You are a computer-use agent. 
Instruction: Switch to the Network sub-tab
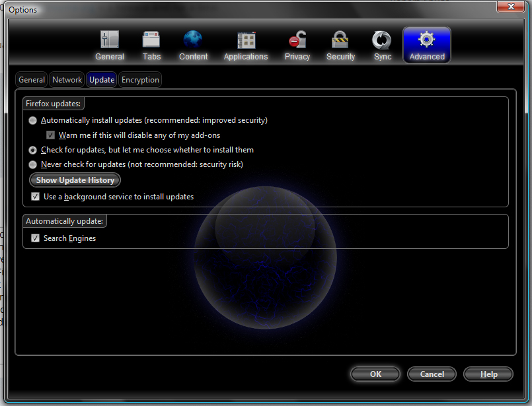67,80
